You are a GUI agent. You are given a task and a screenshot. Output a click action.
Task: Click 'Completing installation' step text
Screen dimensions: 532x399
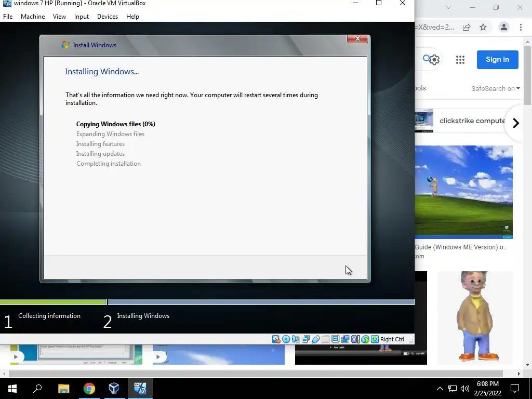coord(109,163)
